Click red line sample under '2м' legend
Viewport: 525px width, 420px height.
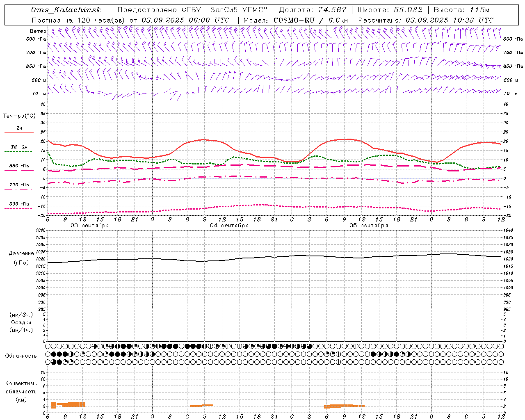[19, 133]
